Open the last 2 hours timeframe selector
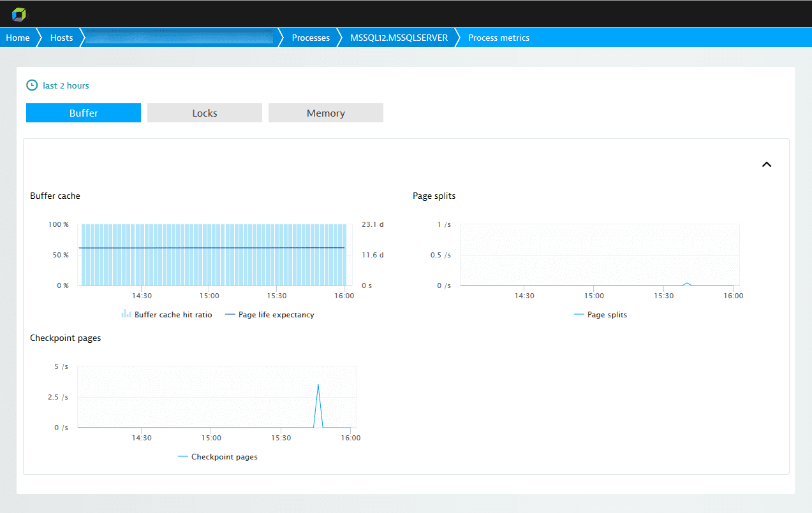This screenshot has width=812, height=513. (66, 85)
